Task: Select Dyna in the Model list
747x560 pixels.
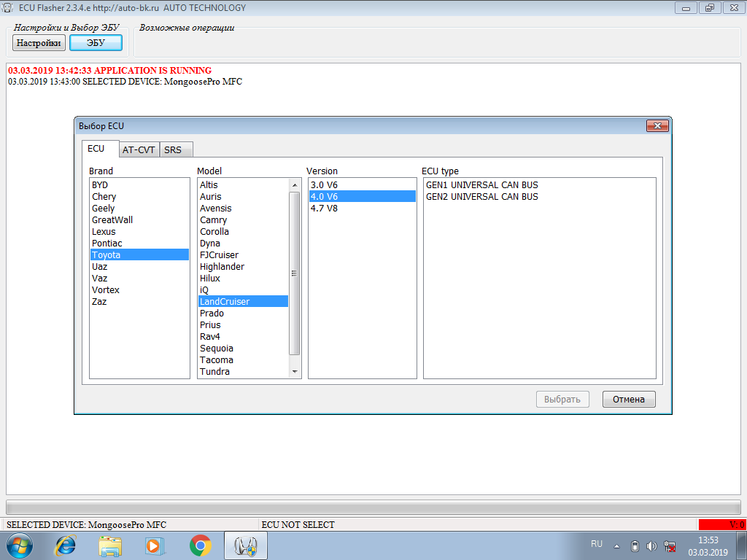Action: [244, 244]
